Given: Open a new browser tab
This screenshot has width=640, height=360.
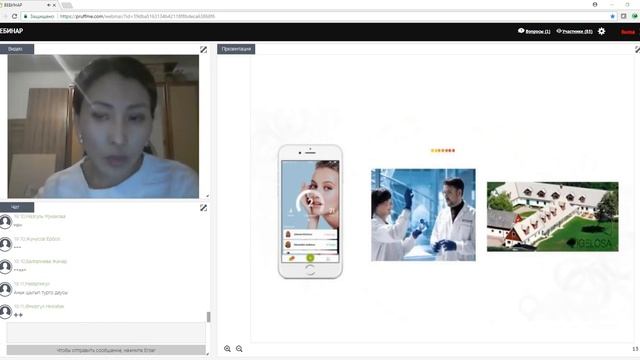Looking at the screenshot, I should (x=67, y=5).
